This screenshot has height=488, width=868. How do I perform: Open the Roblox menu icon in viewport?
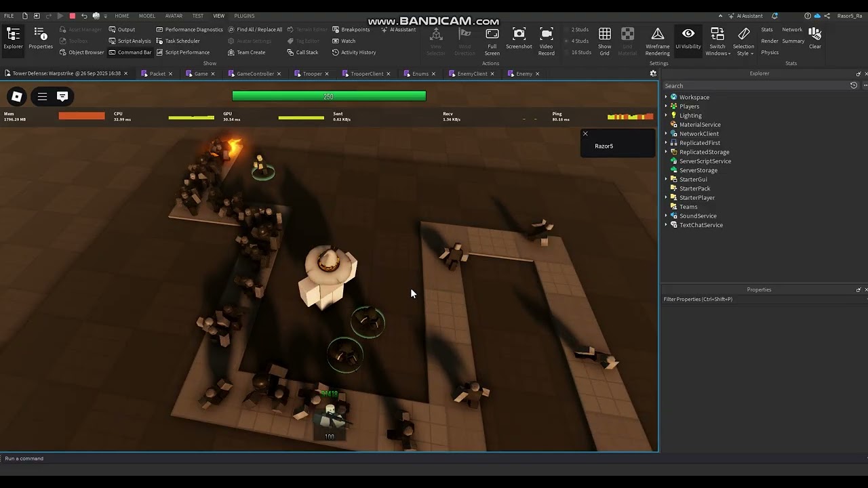pyautogui.click(x=17, y=97)
